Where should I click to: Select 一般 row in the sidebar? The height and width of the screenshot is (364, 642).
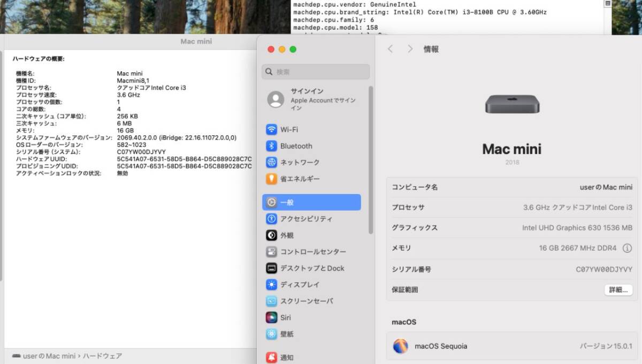(x=311, y=202)
